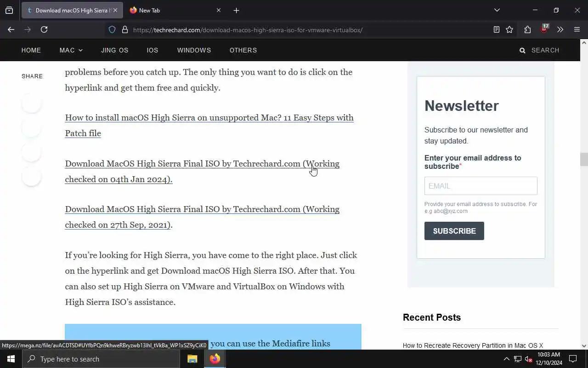Close the New Tab tab

219,10
